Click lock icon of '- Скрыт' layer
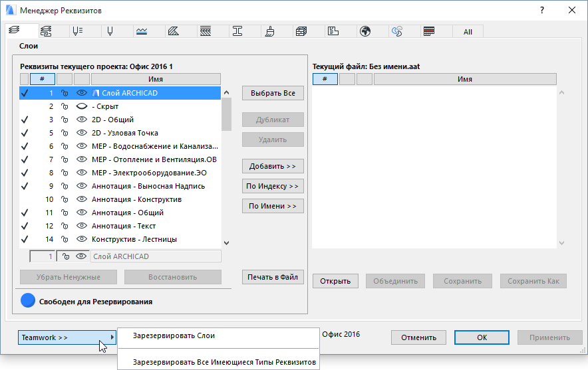The image size is (588, 370). pyautogui.click(x=65, y=106)
